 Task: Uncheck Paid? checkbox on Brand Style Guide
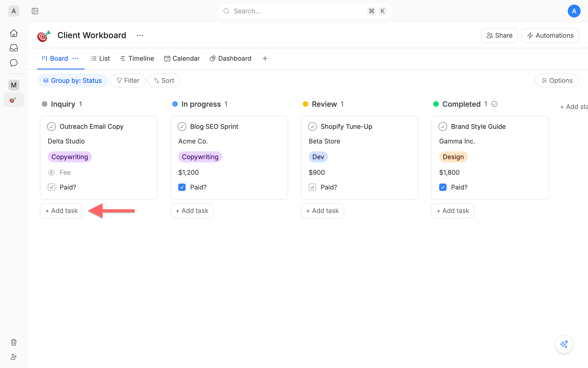tap(443, 187)
